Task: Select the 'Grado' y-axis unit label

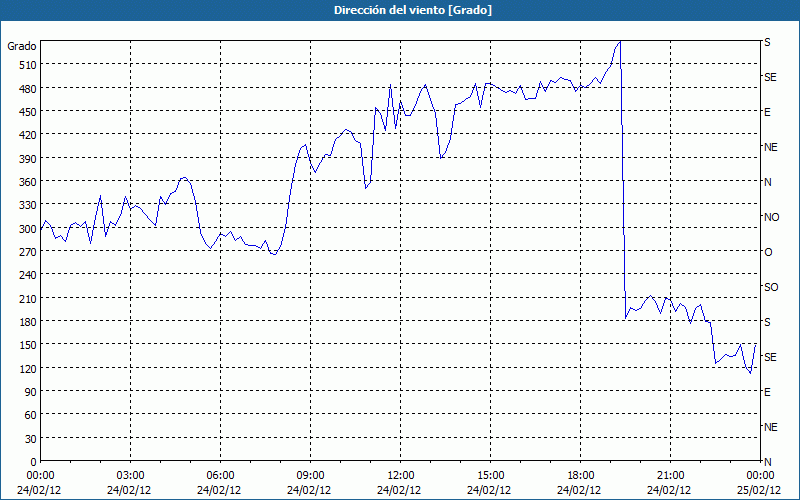Action: click(22, 46)
